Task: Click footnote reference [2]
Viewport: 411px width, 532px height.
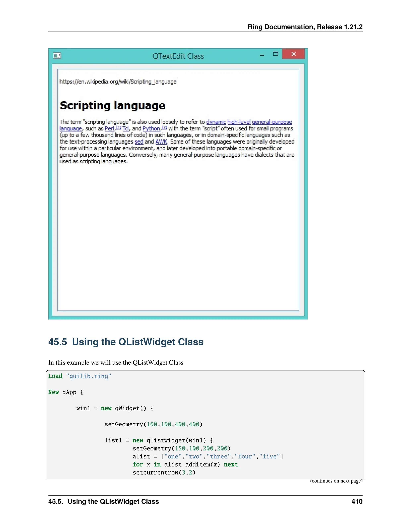Action: pos(165,127)
